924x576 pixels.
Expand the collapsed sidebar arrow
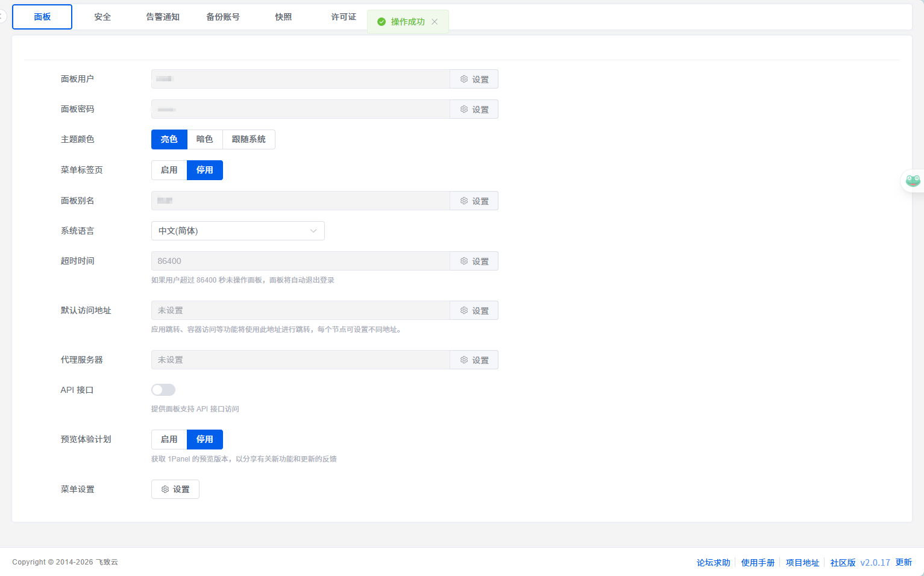2,16
